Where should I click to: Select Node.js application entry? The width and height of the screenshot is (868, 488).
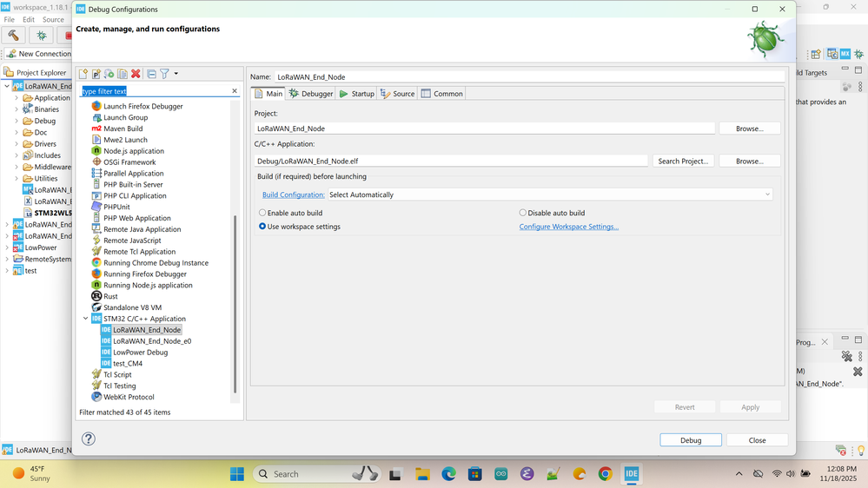(x=134, y=151)
